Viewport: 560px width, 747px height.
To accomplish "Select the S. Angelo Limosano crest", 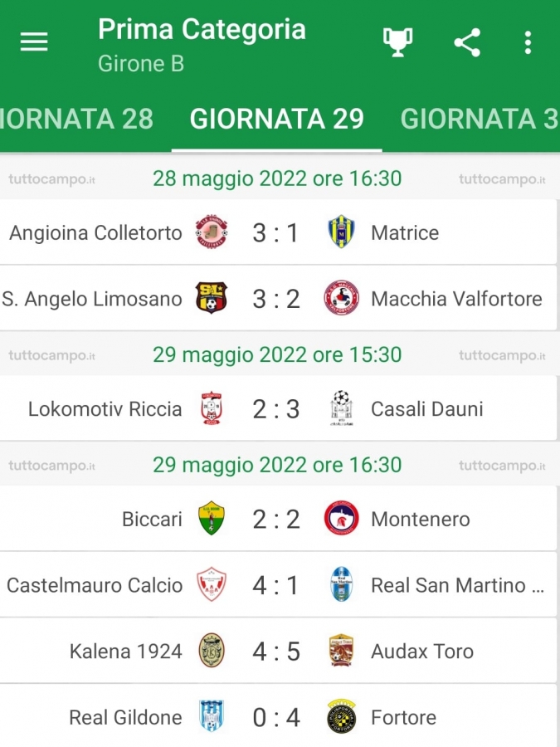I will (x=212, y=298).
